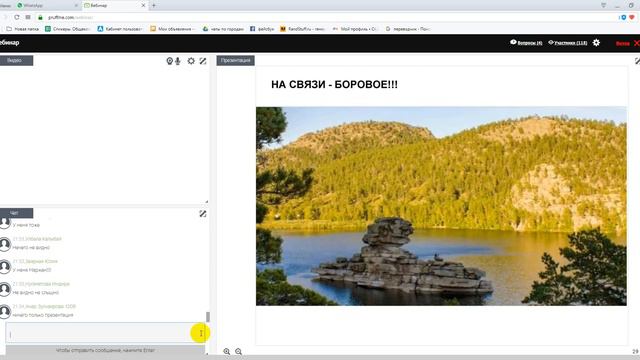Click avatar beside 'только презентация' chat message
Viewport: 640px width, 360px height.
tap(5, 312)
